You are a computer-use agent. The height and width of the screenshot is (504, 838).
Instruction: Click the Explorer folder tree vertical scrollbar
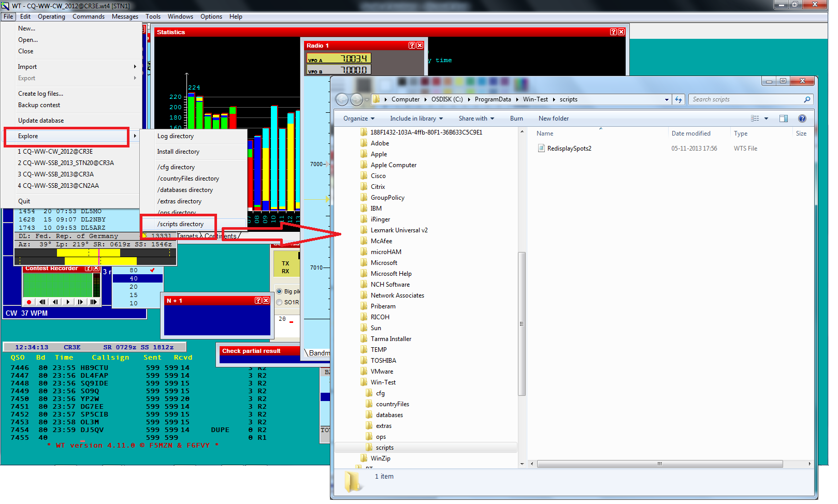[x=522, y=324]
